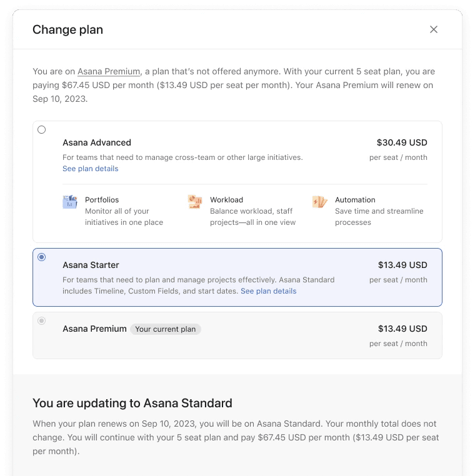Screen dimensions: 475x476
Task: Click the $30.49 USD price
Action: pyautogui.click(x=402, y=142)
